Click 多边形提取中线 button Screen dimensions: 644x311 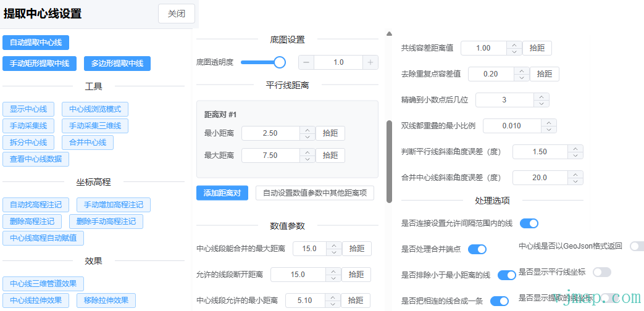[117, 64]
